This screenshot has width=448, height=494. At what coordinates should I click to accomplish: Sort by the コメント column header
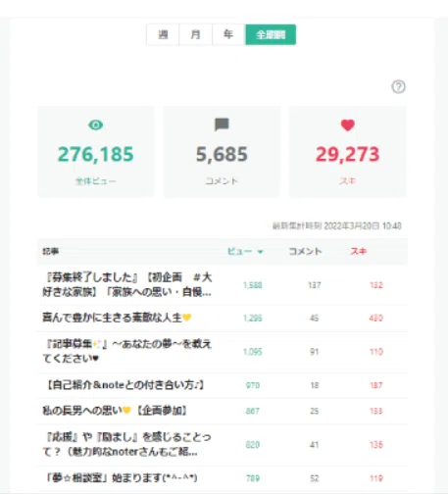point(305,251)
